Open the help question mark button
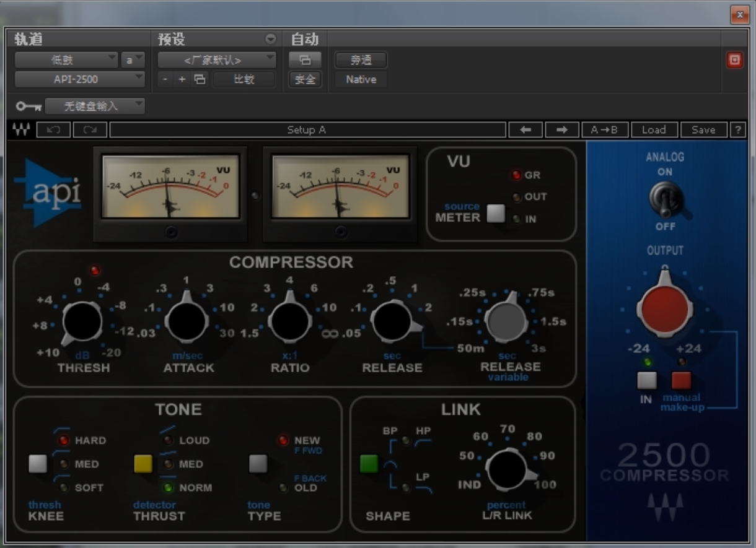 (737, 130)
